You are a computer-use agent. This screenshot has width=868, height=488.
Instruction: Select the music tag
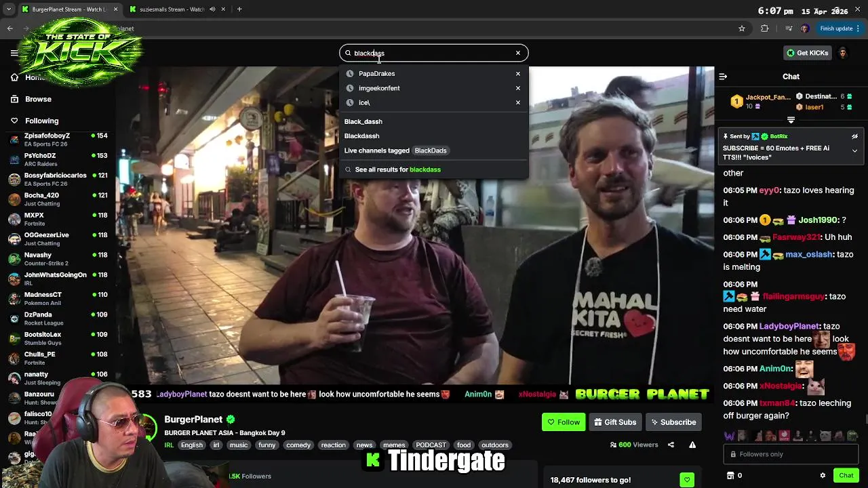[x=239, y=445]
